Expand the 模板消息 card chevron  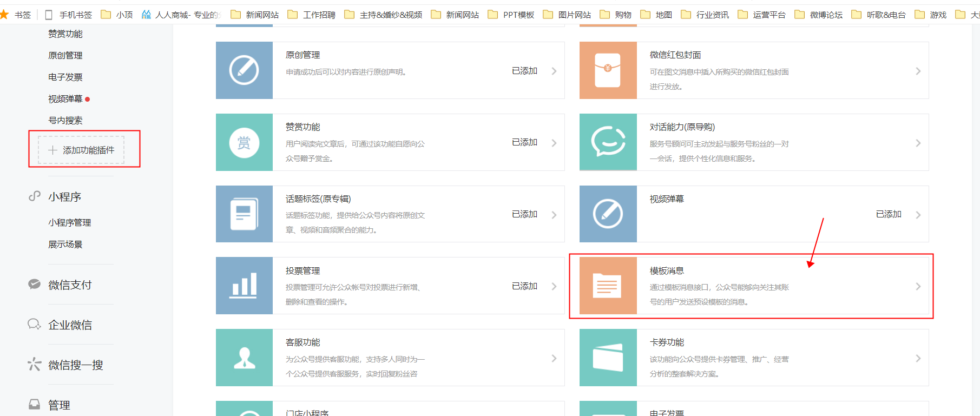pyautogui.click(x=918, y=286)
